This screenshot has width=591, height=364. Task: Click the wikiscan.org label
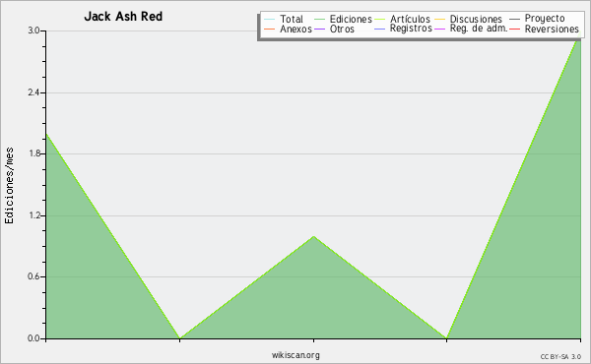[x=295, y=355]
